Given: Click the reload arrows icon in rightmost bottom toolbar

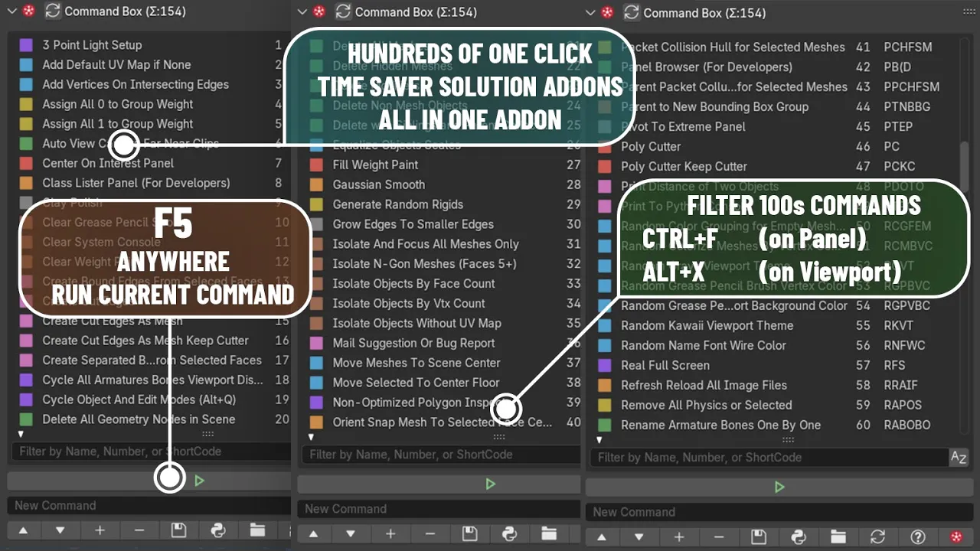Looking at the screenshot, I should [x=878, y=537].
